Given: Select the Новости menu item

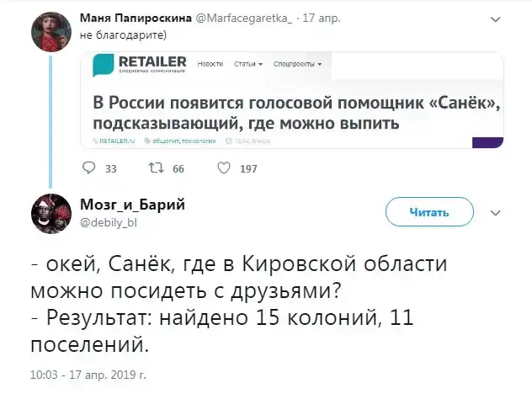Looking at the screenshot, I should coord(210,63).
